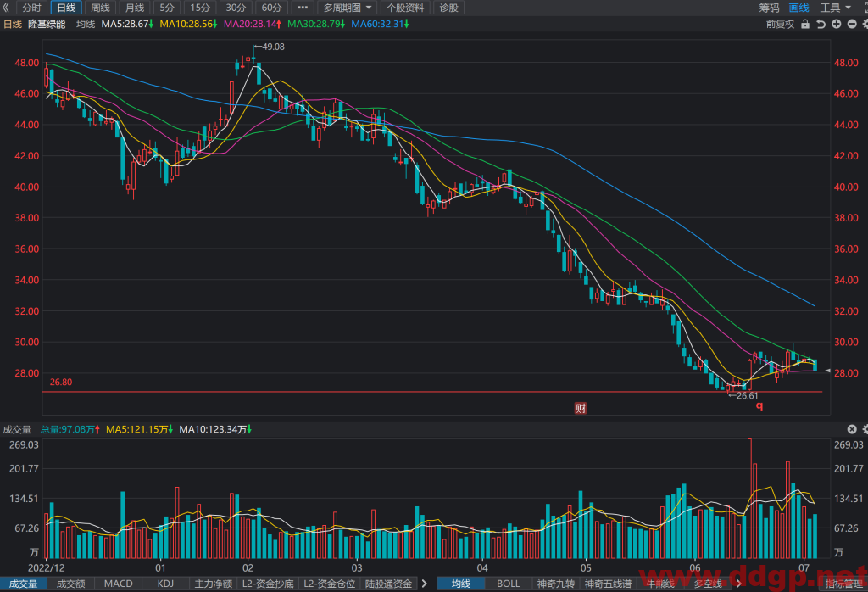Click 总量:97.08万 volume value
Image resolution: width=868 pixels, height=592 pixels.
pos(70,429)
